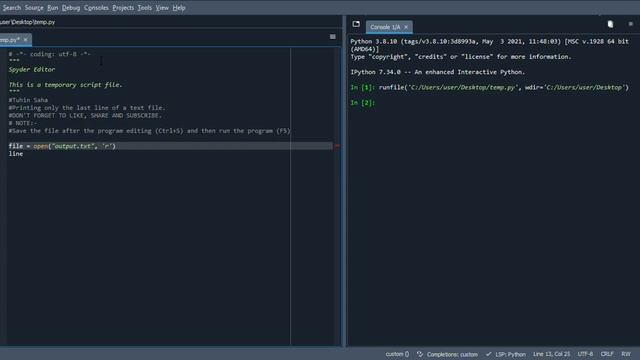Click the custom environment status entry
This screenshot has width=640, height=360.
(397, 354)
